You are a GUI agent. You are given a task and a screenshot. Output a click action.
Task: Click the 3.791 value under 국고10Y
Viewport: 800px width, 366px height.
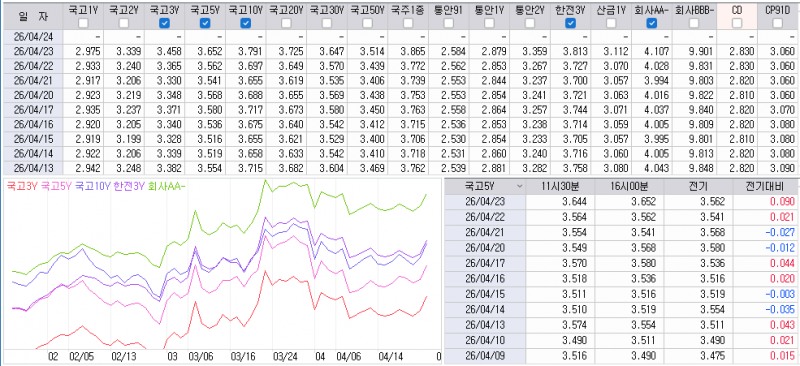click(251, 51)
